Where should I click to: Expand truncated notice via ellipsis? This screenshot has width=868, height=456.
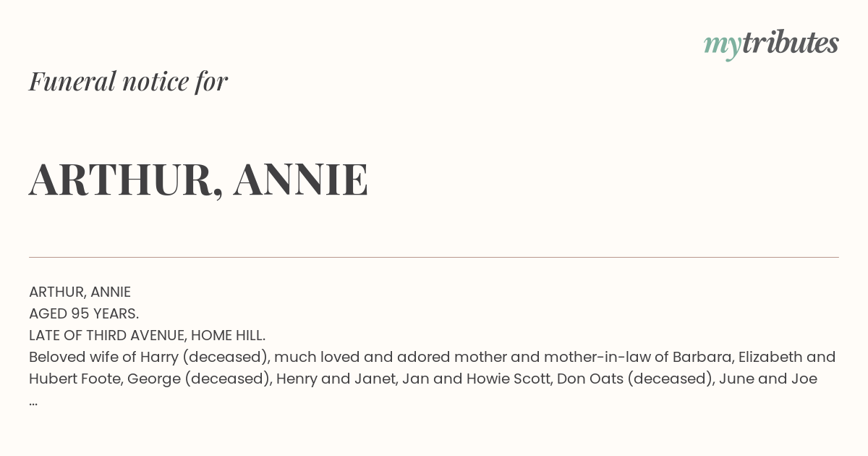tap(33, 402)
